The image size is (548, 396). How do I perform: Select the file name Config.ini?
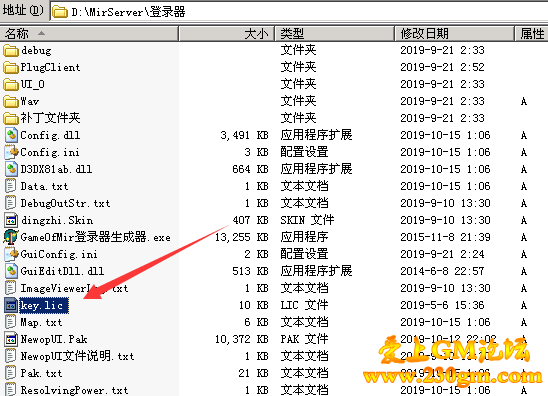point(50,152)
